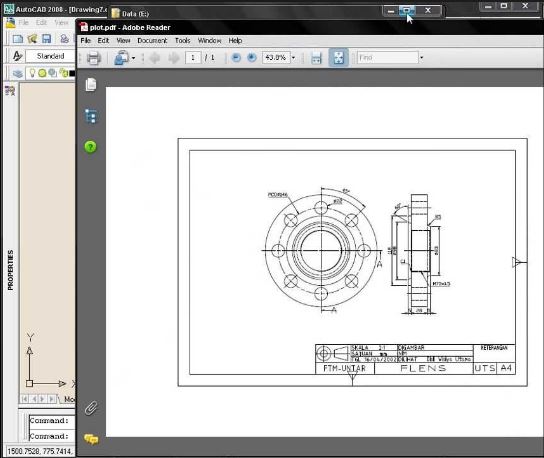Open the Edit menu in Adobe Reader
Screen dimensions: 544x458
coord(103,41)
